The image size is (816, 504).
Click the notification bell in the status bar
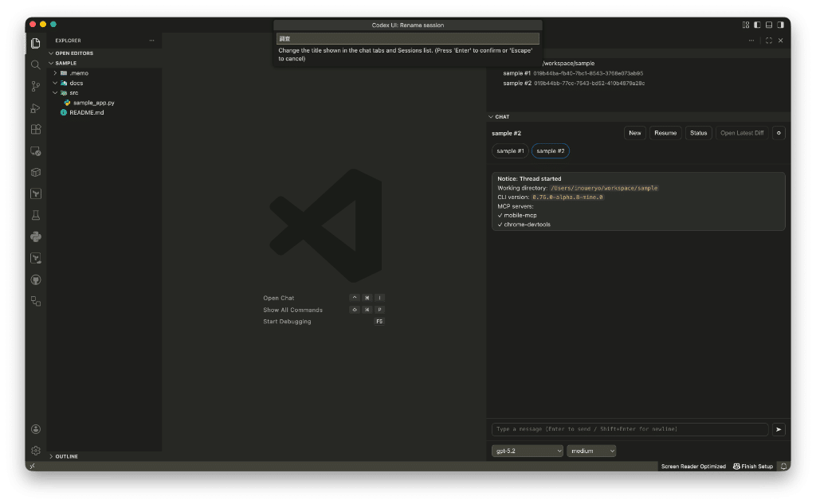pyautogui.click(x=783, y=466)
